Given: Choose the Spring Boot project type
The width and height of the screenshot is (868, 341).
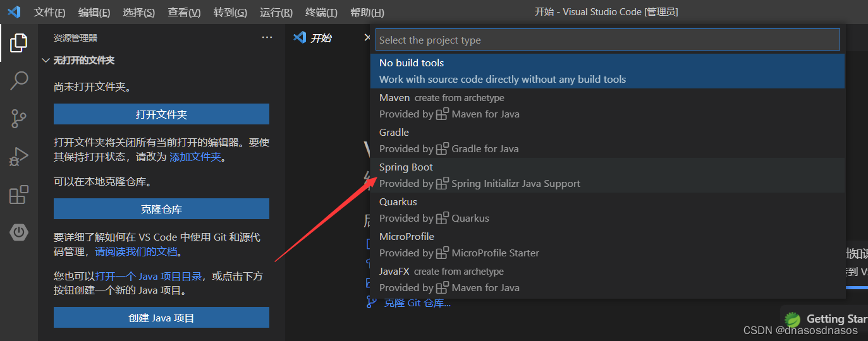Looking at the screenshot, I should click(x=608, y=175).
